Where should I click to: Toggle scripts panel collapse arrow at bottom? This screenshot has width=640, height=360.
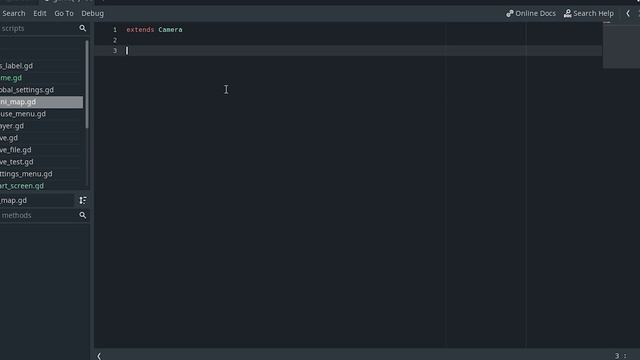[x=99, y=356]
